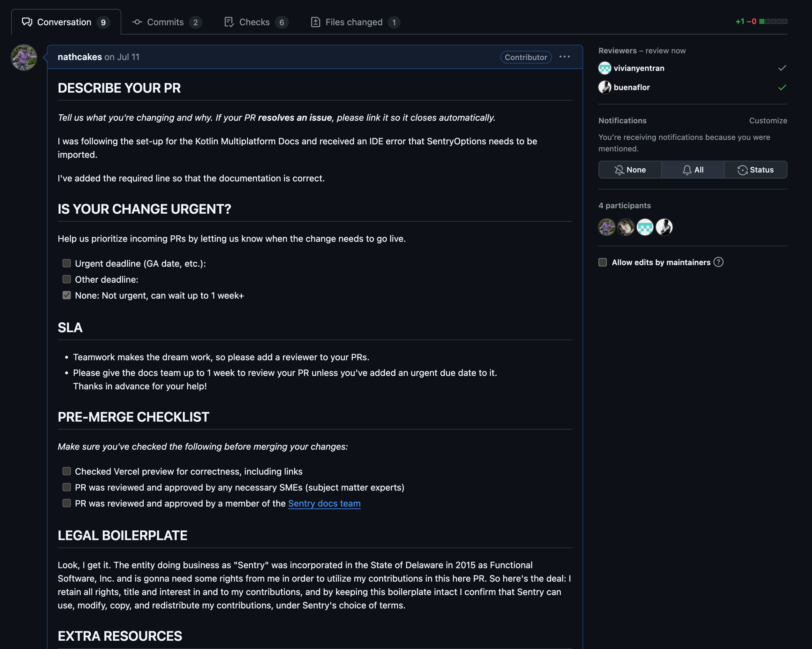Viewport: 812px width, 649px height.
Task: Select the All notifications button
Action: tap(693, 170)
